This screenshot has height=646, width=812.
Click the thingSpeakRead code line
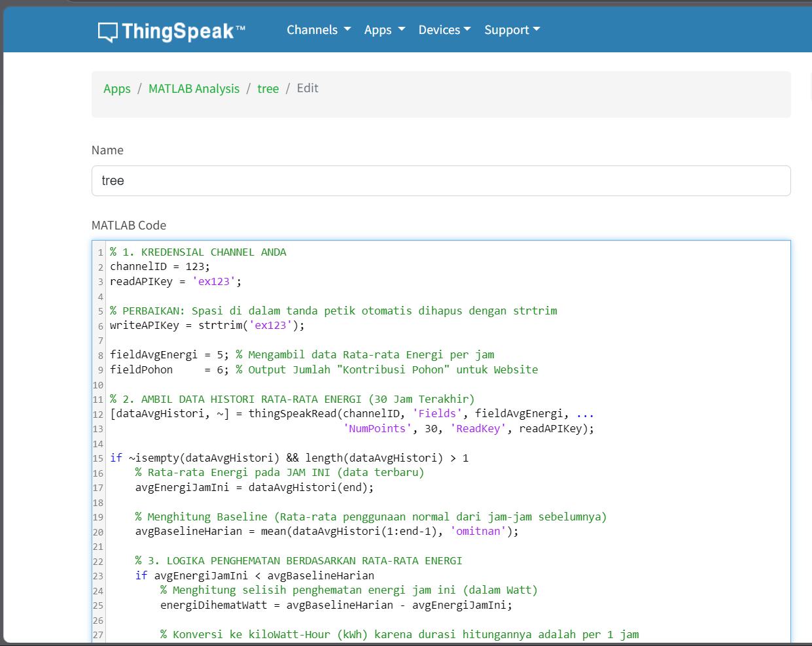pyautogui.click(x=351, y=414)
